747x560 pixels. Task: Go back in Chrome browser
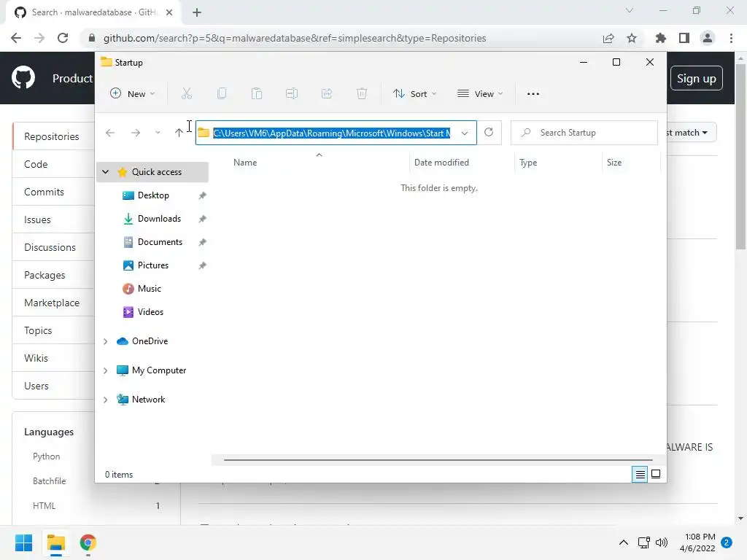click(x=16, y=38)
